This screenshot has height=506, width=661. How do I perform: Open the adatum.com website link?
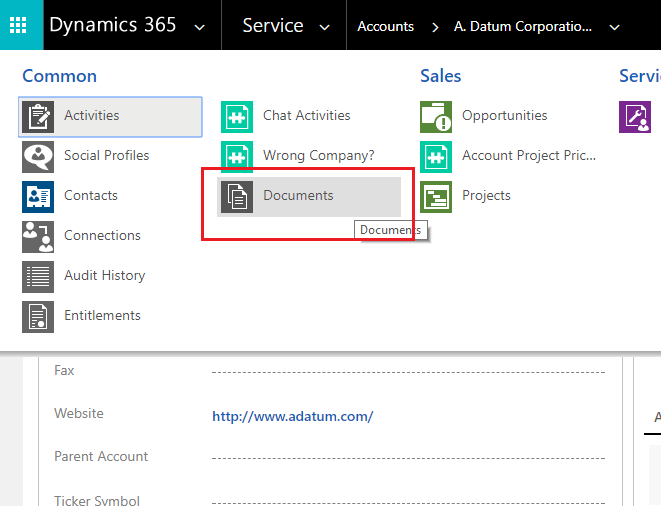tap(292, 416)
